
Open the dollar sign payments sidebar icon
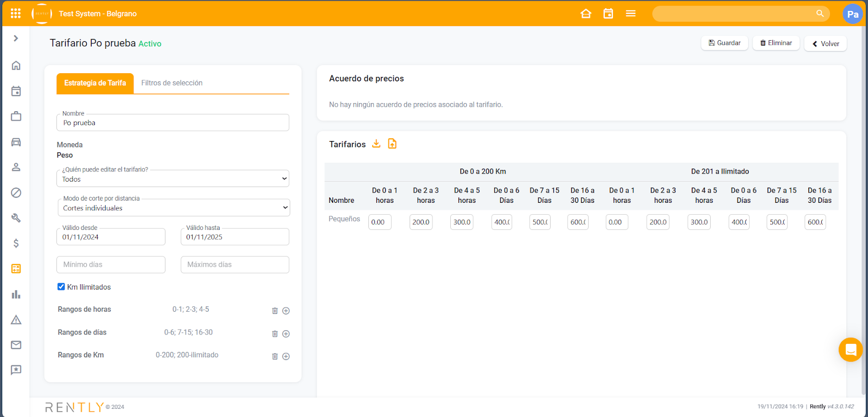point(16,243)
